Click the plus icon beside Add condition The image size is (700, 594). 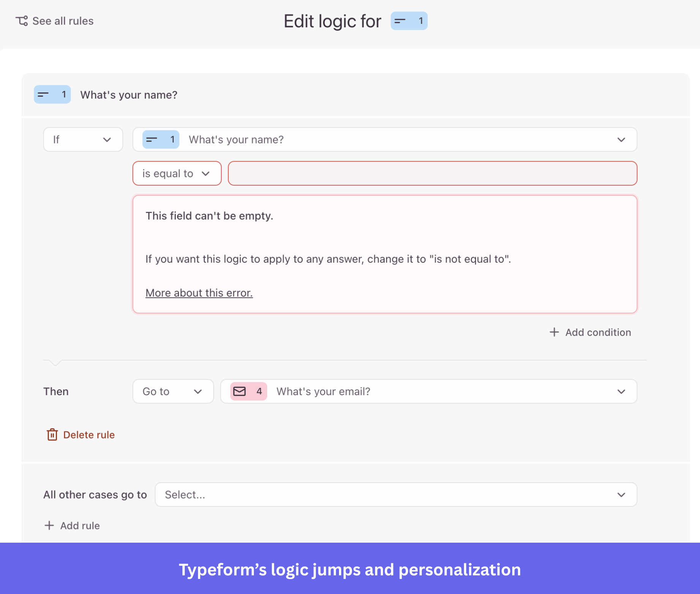point(554,332)
